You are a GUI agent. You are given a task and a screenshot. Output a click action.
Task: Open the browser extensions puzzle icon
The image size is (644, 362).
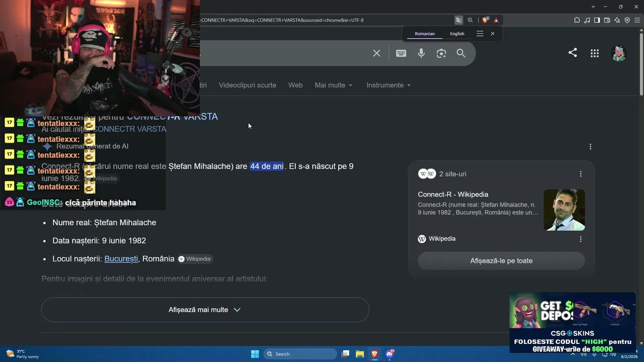coord(577,20)
